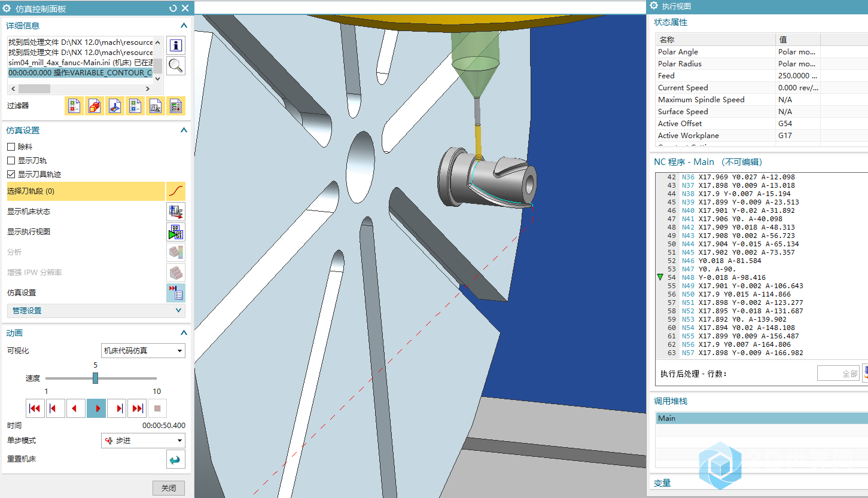
Task: Step to previous operation
Action: click(x=56, y=408)
